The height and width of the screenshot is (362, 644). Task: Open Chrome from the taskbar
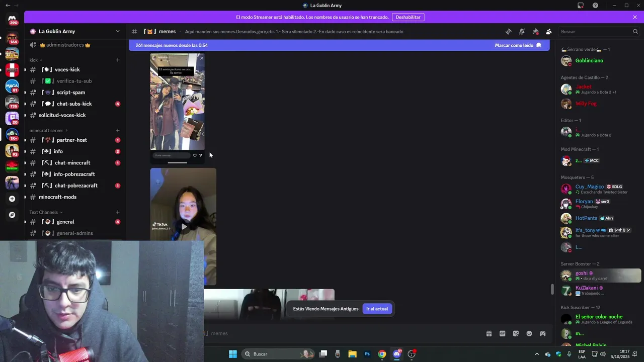382,354
